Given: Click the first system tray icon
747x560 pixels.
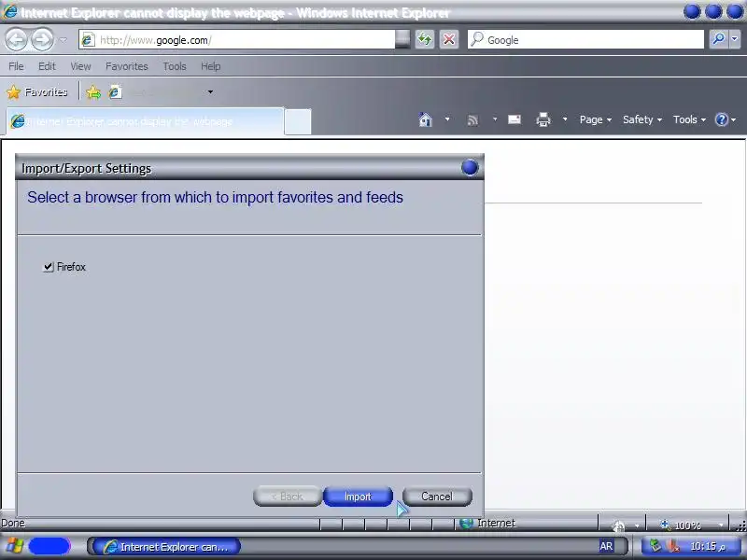Looking at the screenshot, I should point(655,545).
